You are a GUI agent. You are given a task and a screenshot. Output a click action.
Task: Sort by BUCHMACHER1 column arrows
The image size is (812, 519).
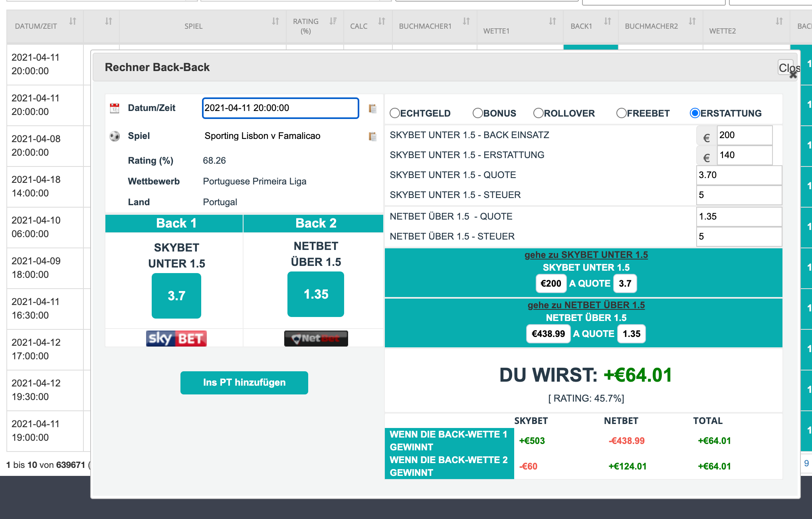point(466,21)
